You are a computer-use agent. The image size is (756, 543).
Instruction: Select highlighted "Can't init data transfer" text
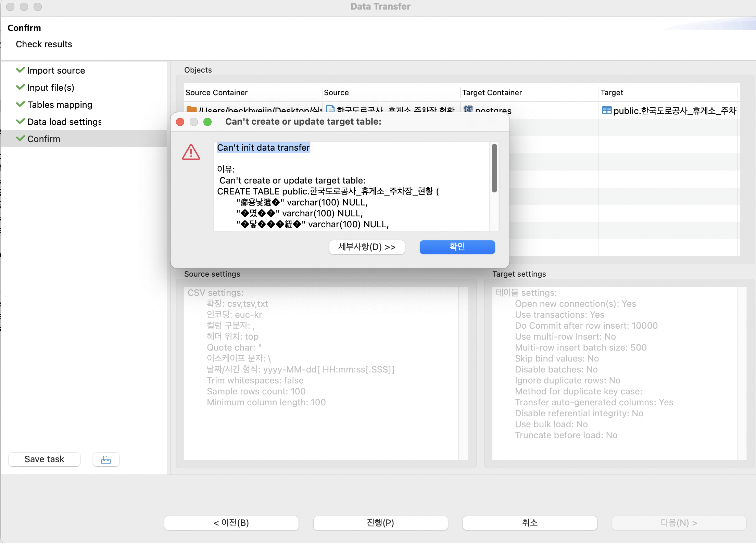click(x=263, y=148)
